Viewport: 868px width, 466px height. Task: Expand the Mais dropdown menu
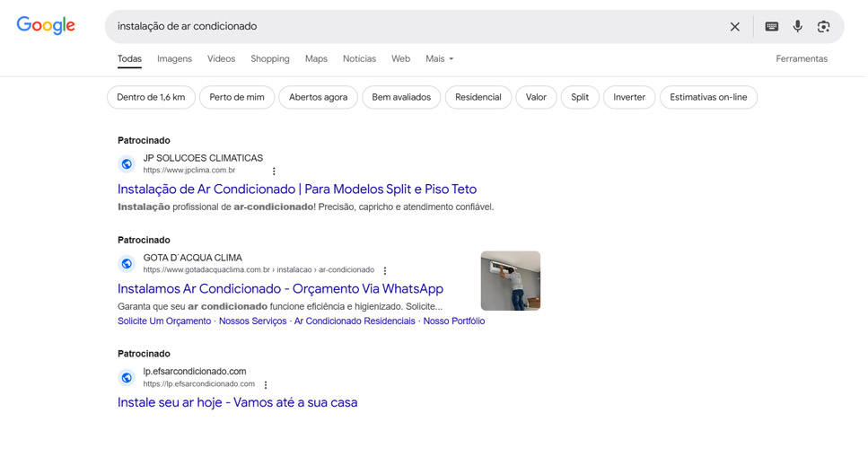point(439,58)
